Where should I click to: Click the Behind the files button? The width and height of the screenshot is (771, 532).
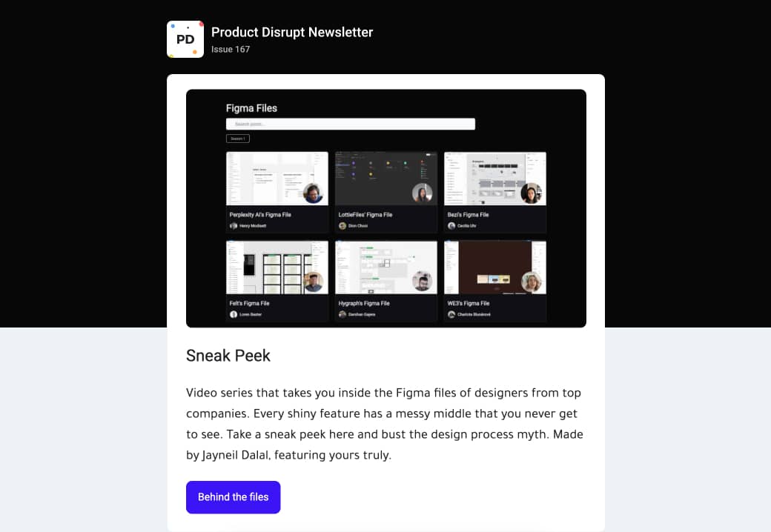pyautogui.click(x=233, y=497)
